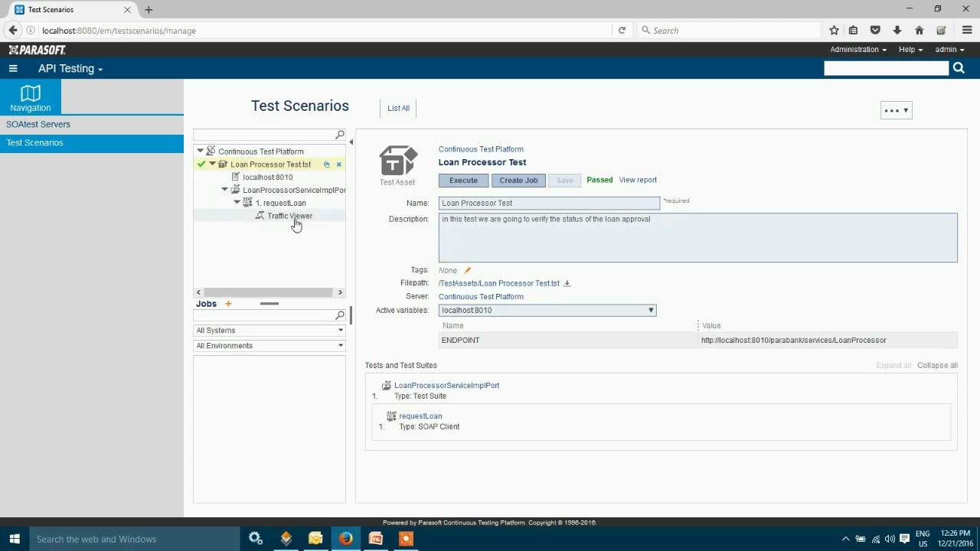Click the List All link
The image size is (980, 551).
coord(398,108)
